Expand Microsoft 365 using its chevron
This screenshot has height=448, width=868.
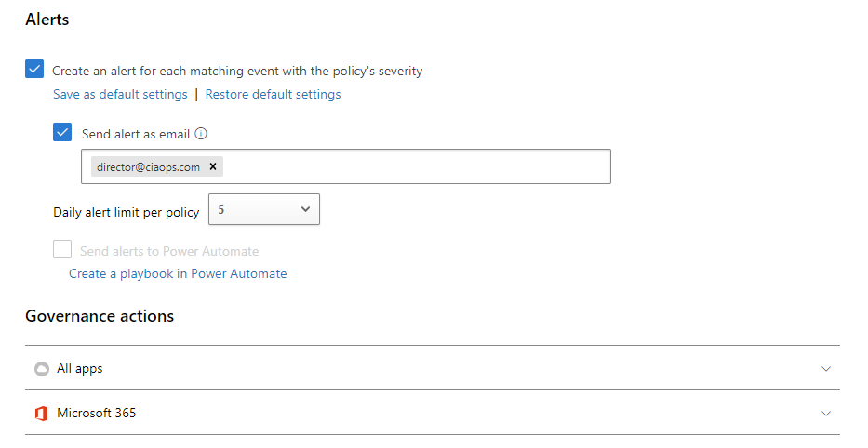(x=825, y=414)
